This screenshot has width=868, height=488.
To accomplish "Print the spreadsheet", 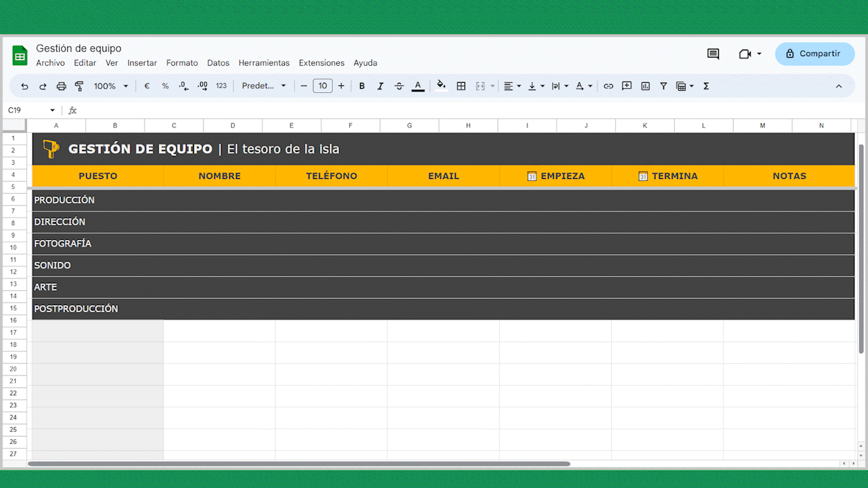I will [61, 86].
